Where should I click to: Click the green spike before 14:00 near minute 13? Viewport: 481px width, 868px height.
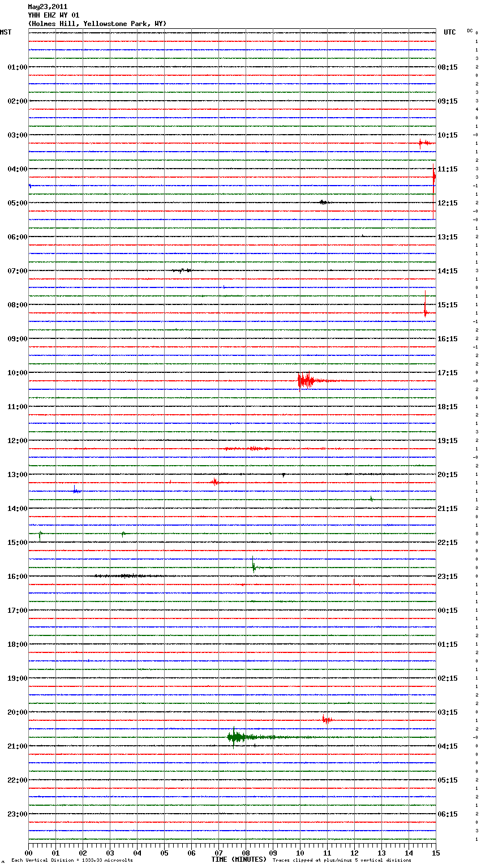point(371,499)
